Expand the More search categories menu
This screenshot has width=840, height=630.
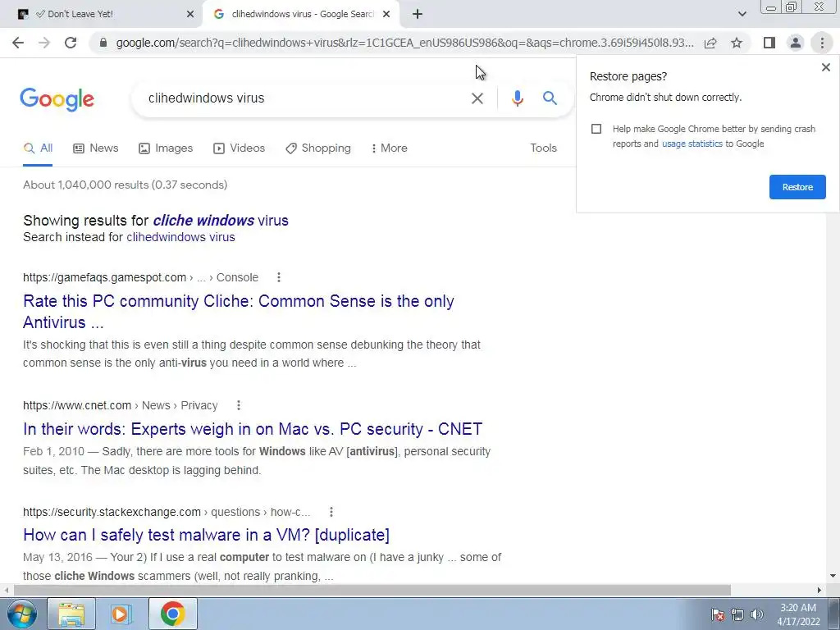click(390, 148)
